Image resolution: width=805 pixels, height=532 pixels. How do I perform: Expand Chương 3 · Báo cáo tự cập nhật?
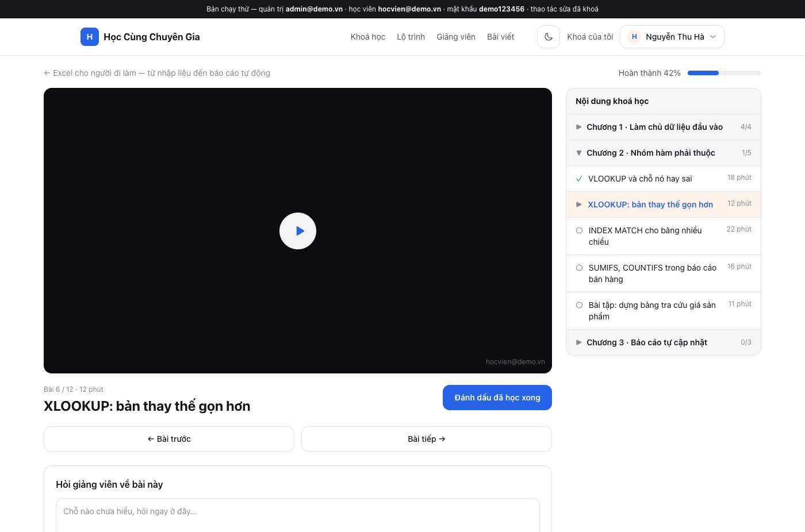(x=664, y=342)
